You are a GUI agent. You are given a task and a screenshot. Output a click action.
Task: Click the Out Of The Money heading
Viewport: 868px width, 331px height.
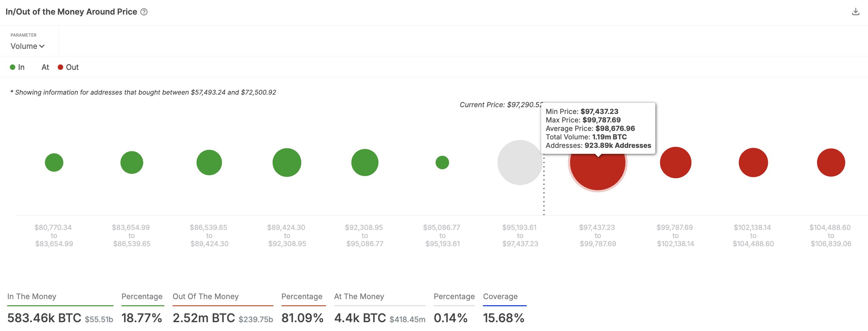(205, 296)
